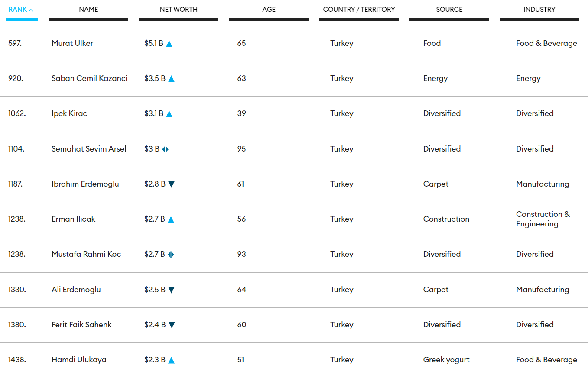Click up arrow beside Murat Ulker's net worth
Screen dimensions: 588x371
coord(169,44)
